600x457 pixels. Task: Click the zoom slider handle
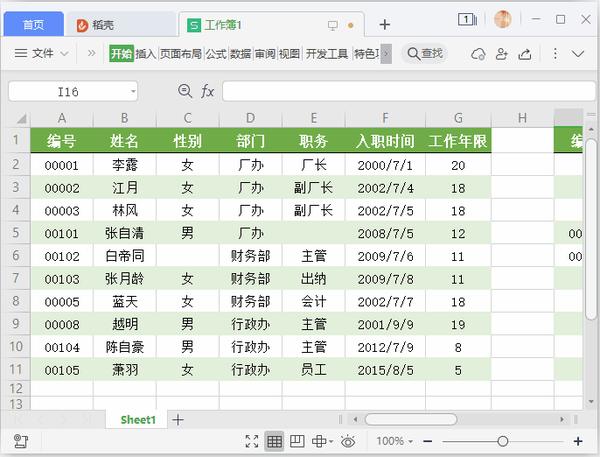503,441
